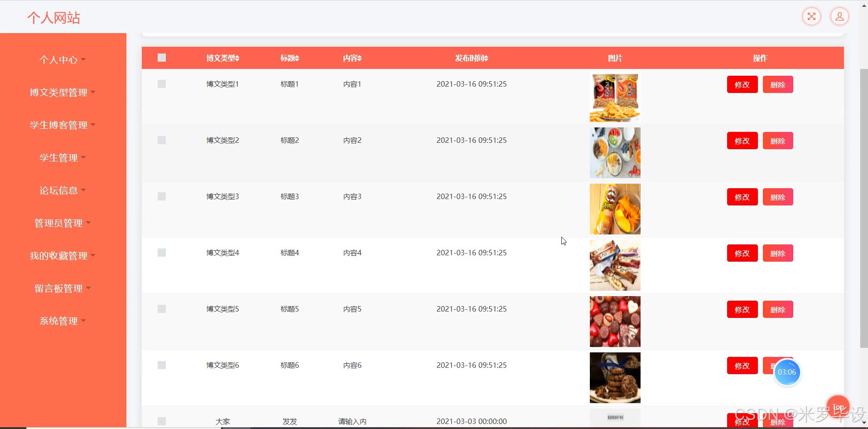Click 修改 for 标题2 row
The height and width of the screenshot is (429, 868).
[x=742, y=141]
